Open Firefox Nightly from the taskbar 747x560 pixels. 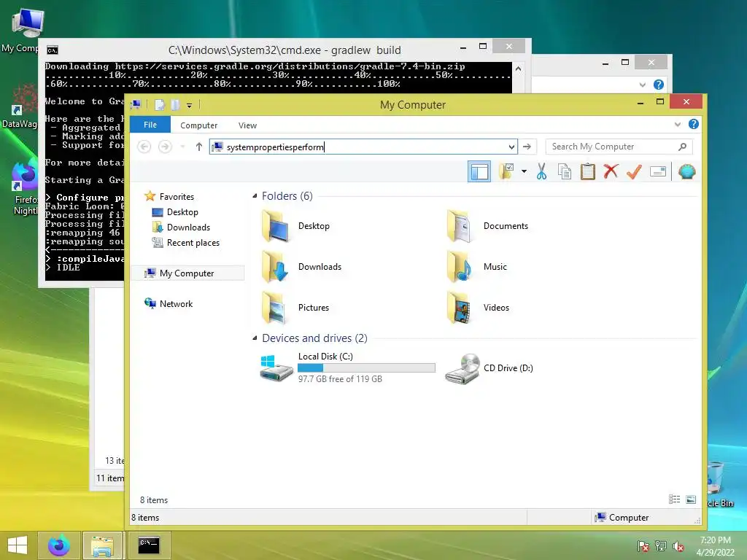[59, 545]
